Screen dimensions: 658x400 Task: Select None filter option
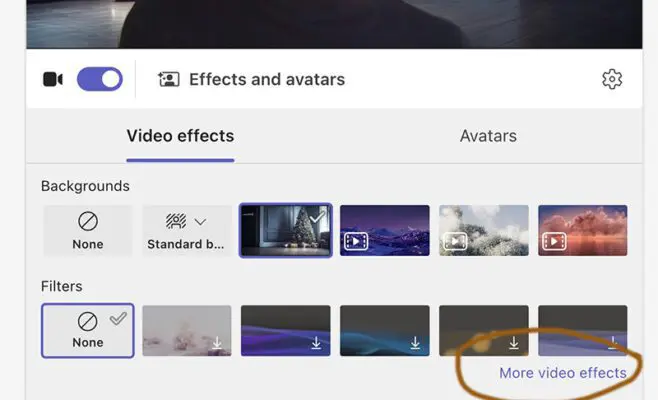88,331
